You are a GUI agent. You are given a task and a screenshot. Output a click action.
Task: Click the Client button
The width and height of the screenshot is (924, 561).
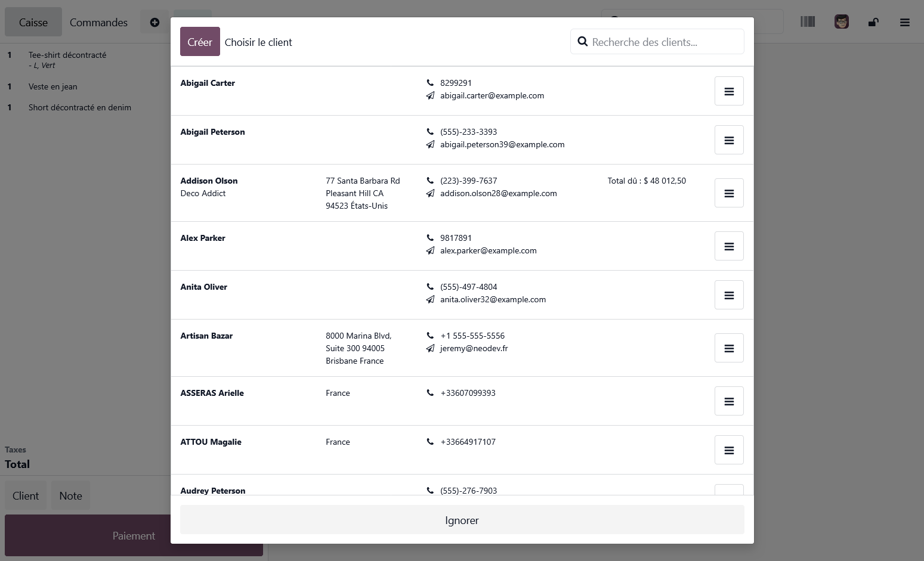(x=25, y=495)
